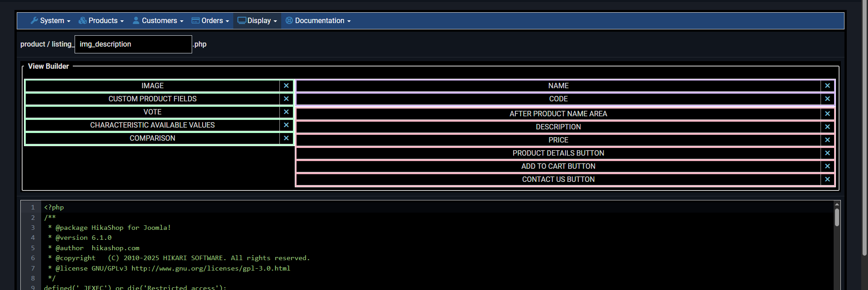The image size is (868, 290).
Task: Open the Documentation menu
Action: click(x=318, y=21)
